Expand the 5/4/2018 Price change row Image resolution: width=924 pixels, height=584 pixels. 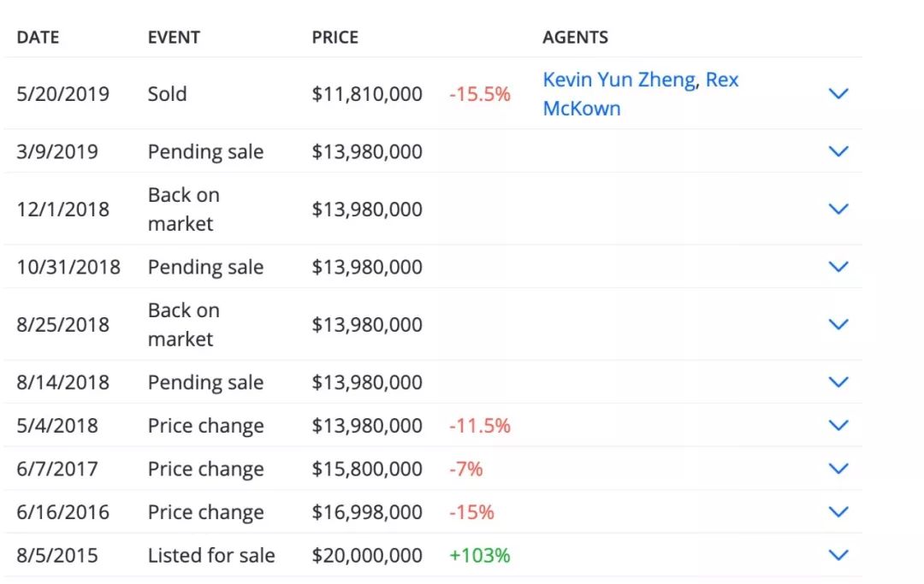click(x=838, y=425)
